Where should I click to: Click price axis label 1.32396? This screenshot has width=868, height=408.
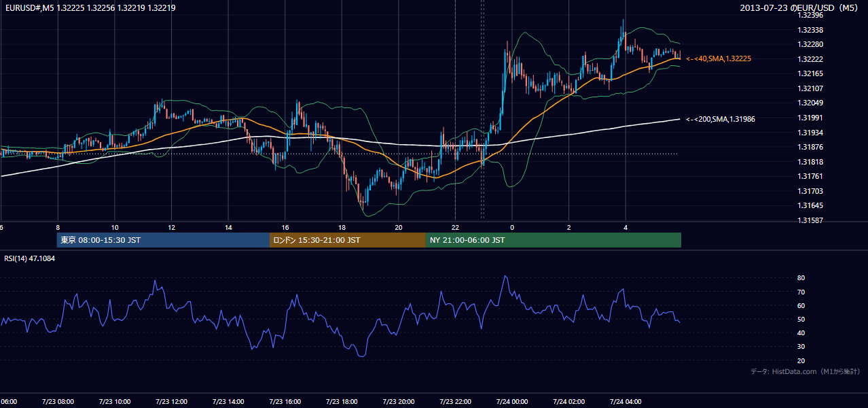pyautogui.click(x=810, y=15)
